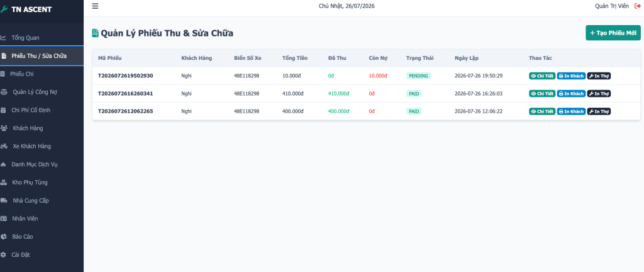Screen dimensions: 644x272
Task: Click the TN ASCENT logo
Action: pyautogui.click(x=26, y=9)
